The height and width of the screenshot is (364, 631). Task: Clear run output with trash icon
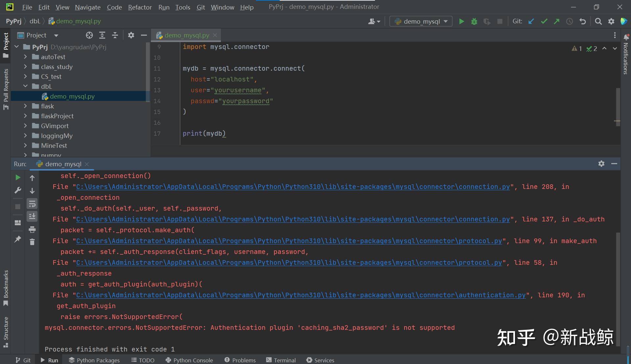[32, 242]
